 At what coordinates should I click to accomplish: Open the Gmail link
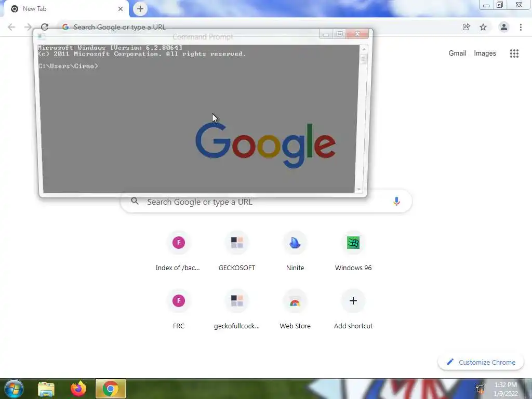[x=457, y=54]
